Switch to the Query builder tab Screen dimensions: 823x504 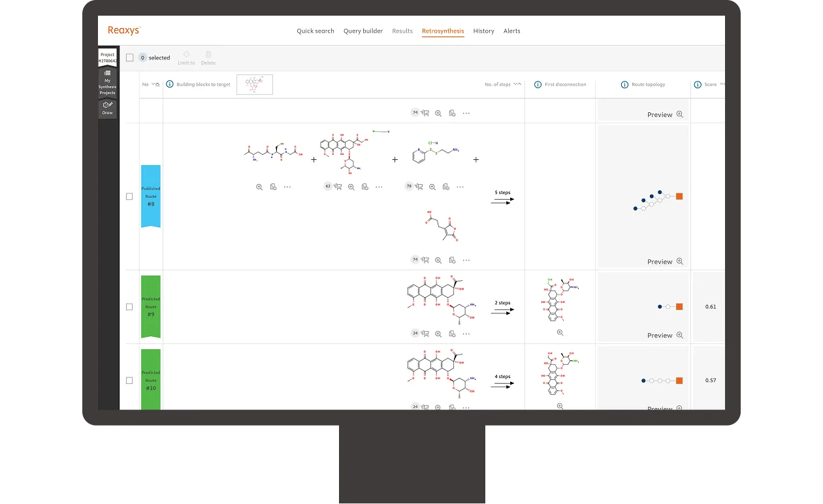(x=363, y=31)
